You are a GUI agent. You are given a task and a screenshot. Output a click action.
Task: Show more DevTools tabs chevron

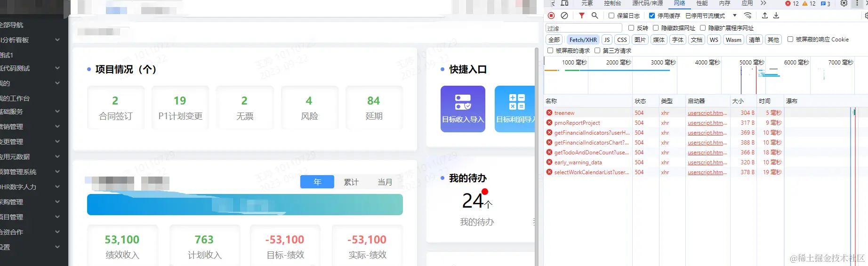pos(764,3)
